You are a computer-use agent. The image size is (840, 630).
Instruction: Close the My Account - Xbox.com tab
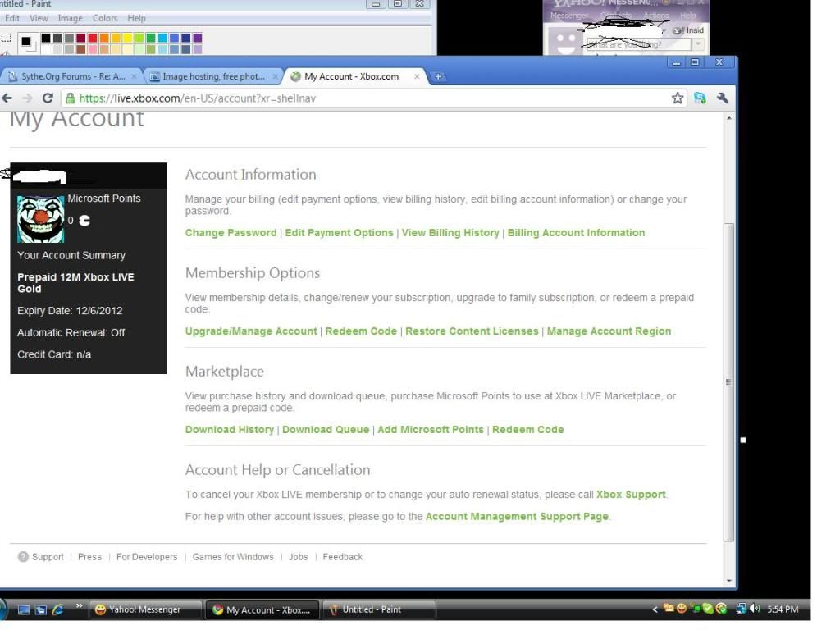(416, 76)
